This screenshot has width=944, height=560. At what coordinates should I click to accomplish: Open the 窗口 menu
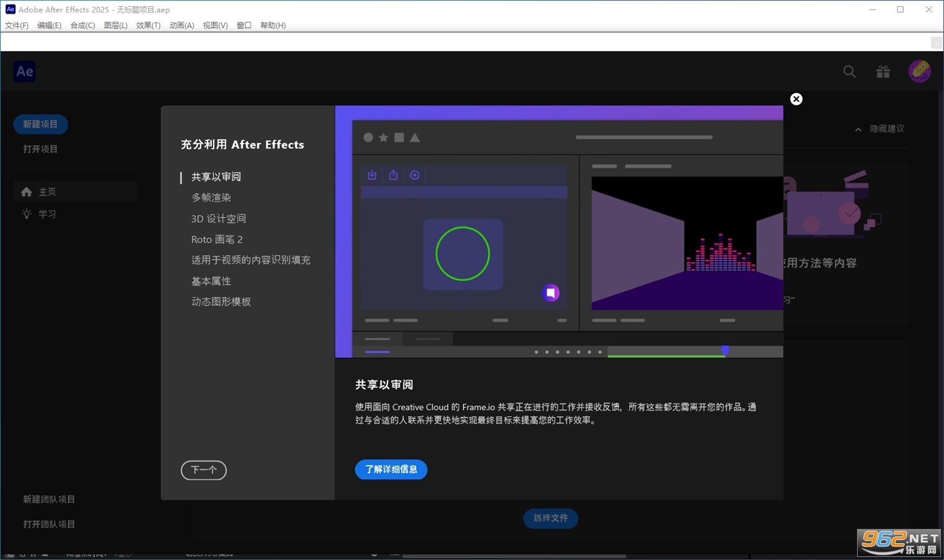(x=244, y=25)
